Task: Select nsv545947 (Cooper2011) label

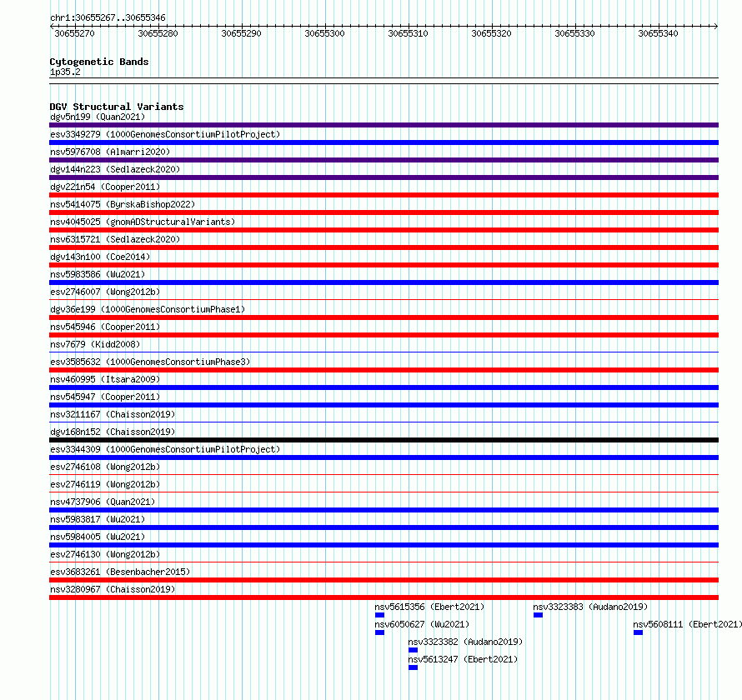Action: pyautogui.click(x=105, y=397)
